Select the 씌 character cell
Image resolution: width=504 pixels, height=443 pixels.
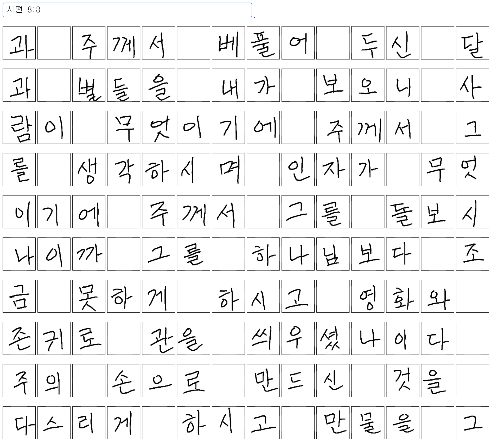click(263, 338)
